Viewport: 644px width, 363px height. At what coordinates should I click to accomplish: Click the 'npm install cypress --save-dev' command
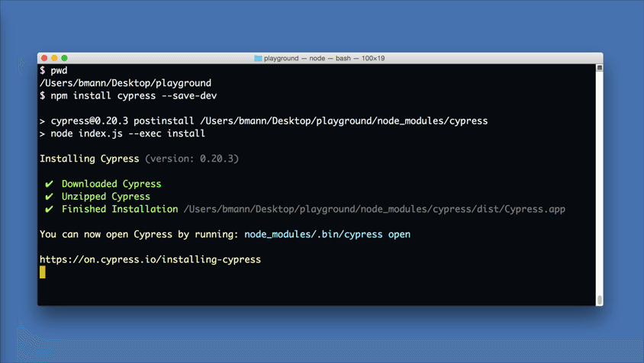coord(128,95)
